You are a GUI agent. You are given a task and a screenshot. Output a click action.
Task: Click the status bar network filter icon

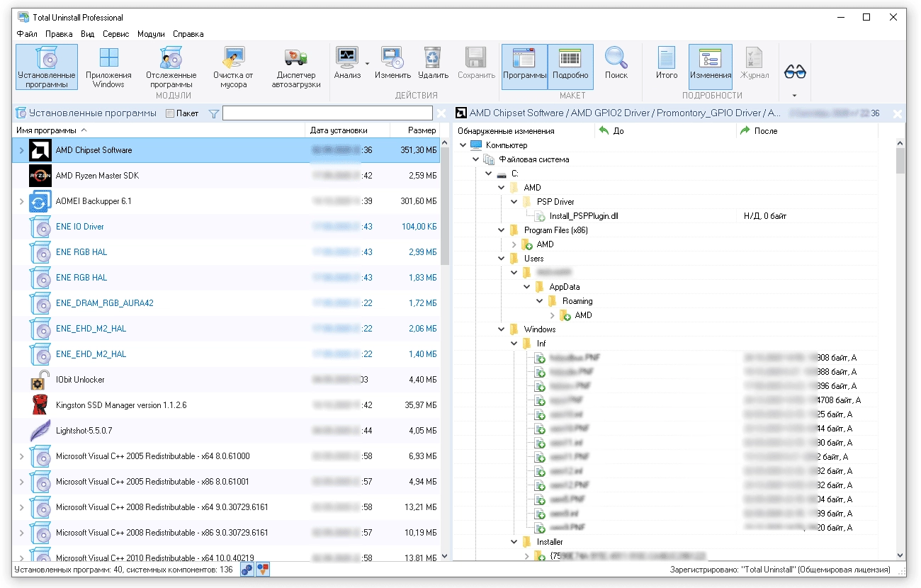[x=247, y=569]
